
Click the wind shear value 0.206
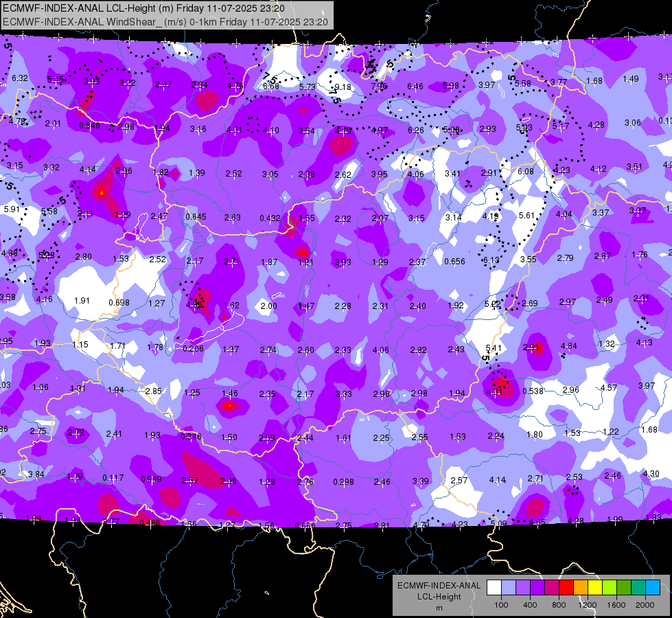click(194, 349)
